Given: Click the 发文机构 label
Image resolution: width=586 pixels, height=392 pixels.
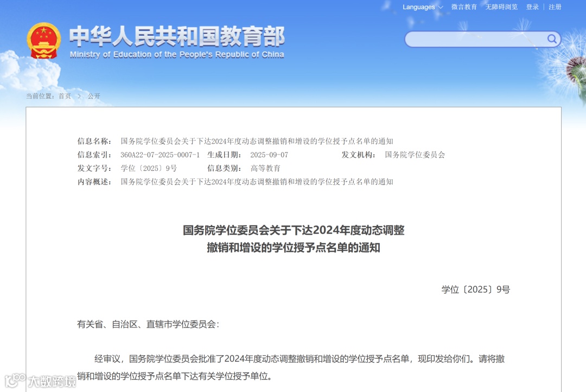Looking at the screenshot, I should pos(359,155).
